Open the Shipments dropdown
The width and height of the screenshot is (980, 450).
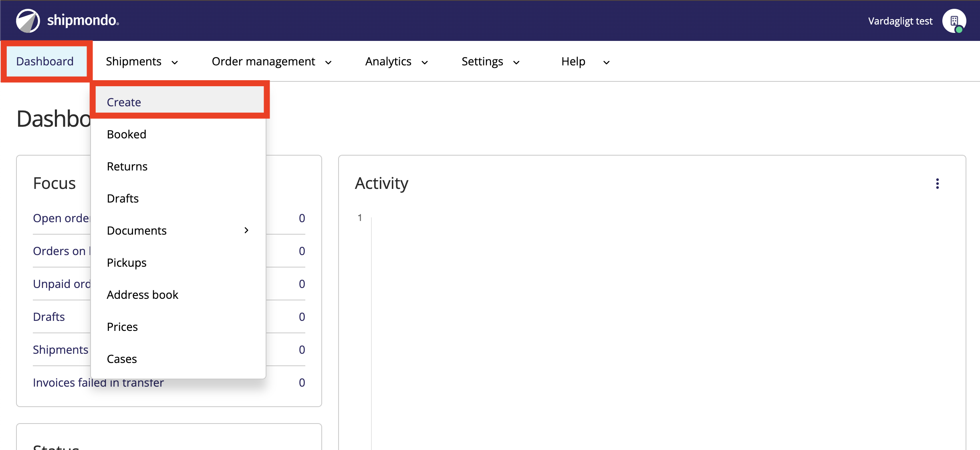tap(141, 62)
